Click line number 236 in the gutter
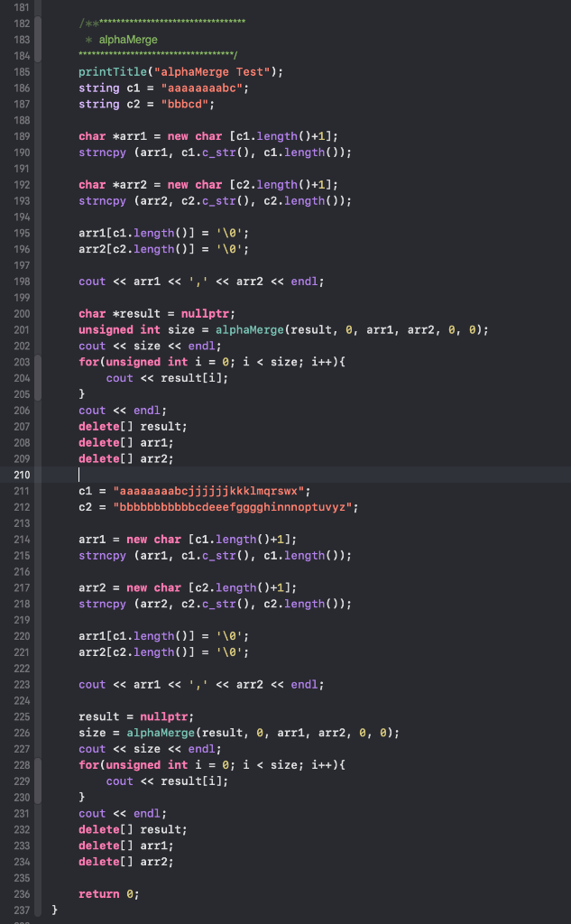571x924 pixels. tap(22, 894)
